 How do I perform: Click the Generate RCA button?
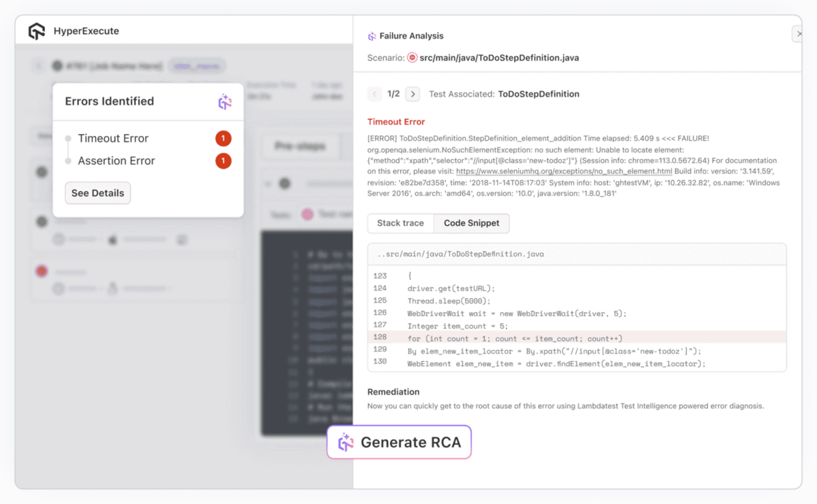click(x=399, y=442)
